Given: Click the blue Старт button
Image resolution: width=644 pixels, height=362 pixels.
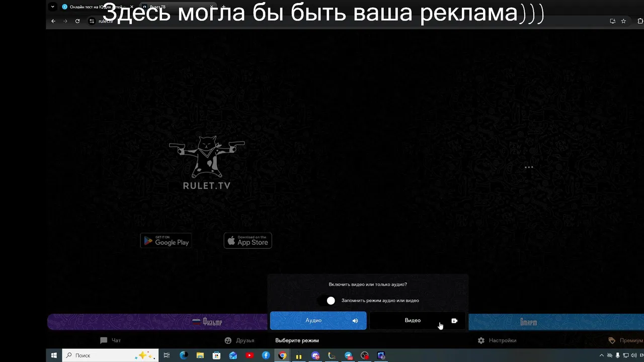Looking at the screenshot, I should point(556,322).
